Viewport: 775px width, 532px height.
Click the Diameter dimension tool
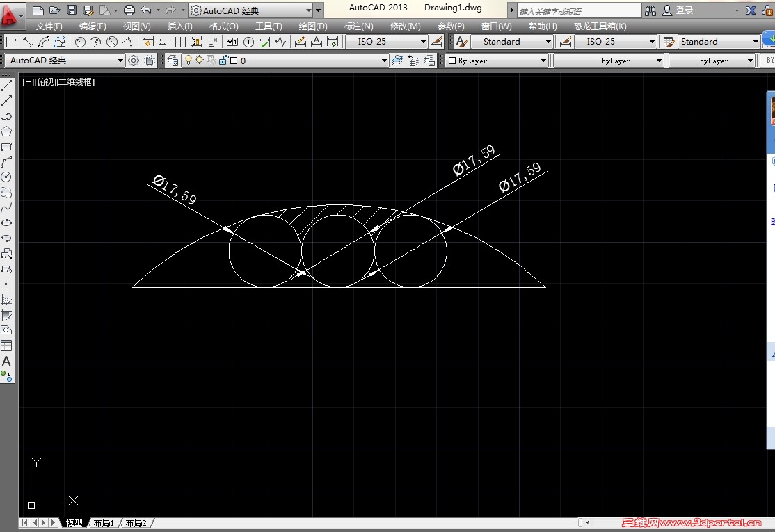(112, 42)
